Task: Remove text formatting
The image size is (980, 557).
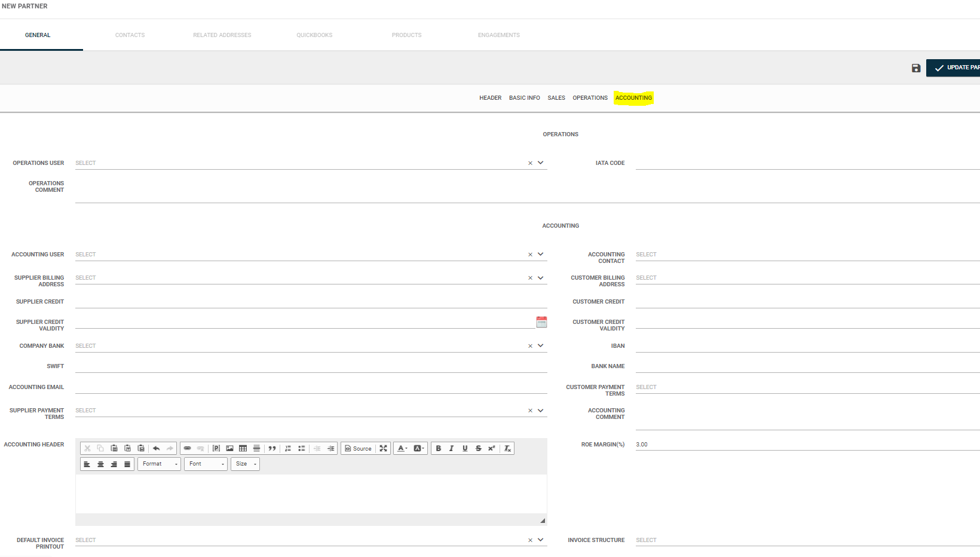Action: tap(507, 448)
